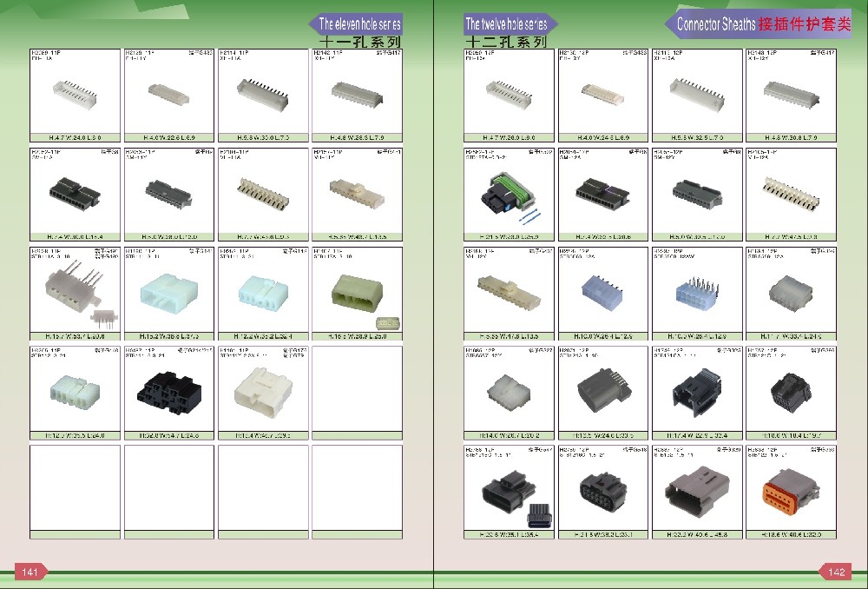Select the large black block connector on page 141
The width and height of the screenshot is (868, 589).
pyautogui.click(x=169, y=393)
